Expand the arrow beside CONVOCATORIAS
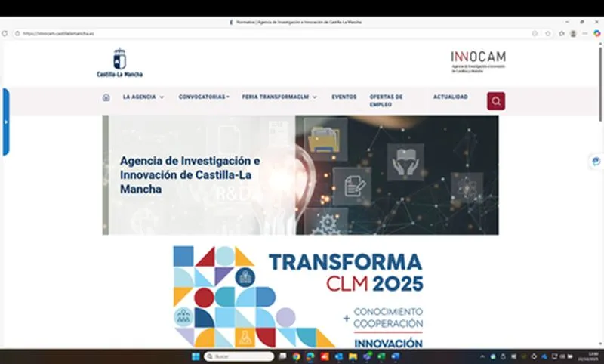The width and height of the screenshot is (604, 364). [228, 97]
